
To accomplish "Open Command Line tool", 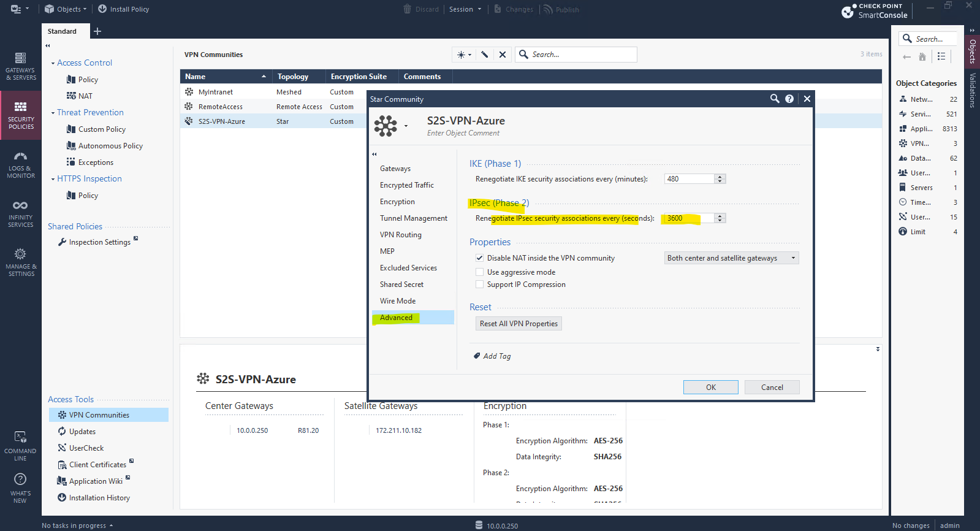I will click(20, 446).
